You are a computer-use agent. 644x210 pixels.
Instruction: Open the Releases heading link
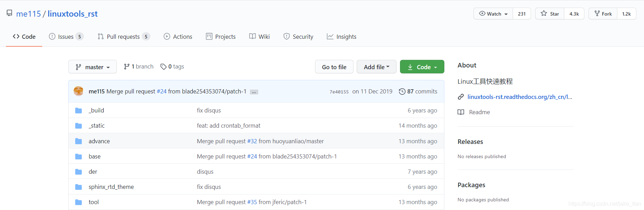click(x=470, y=141)
